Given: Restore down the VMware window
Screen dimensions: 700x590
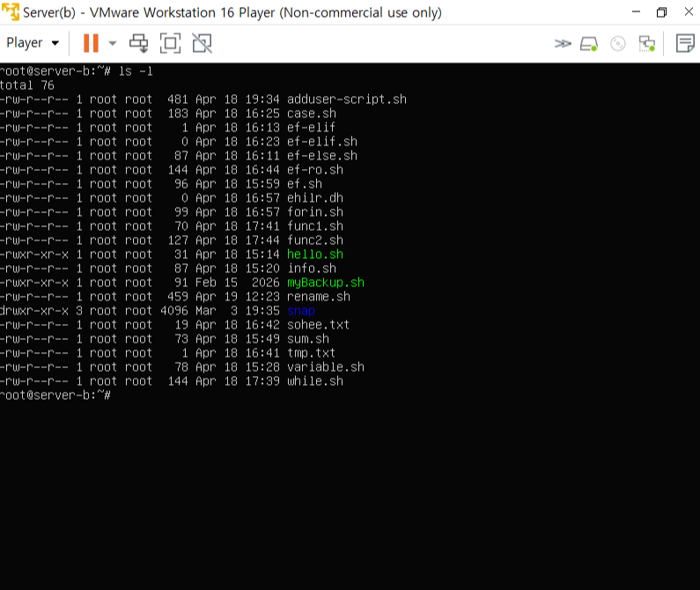Looking at the screenshot, I should click(x=661, y=12).
